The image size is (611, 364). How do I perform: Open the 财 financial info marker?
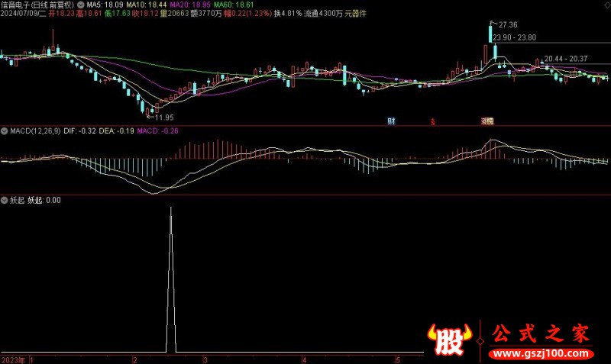coord(391,121)
